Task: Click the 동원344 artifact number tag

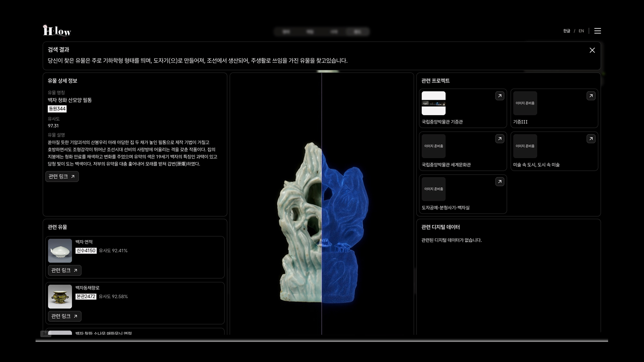Action: [x=57, y=109]
